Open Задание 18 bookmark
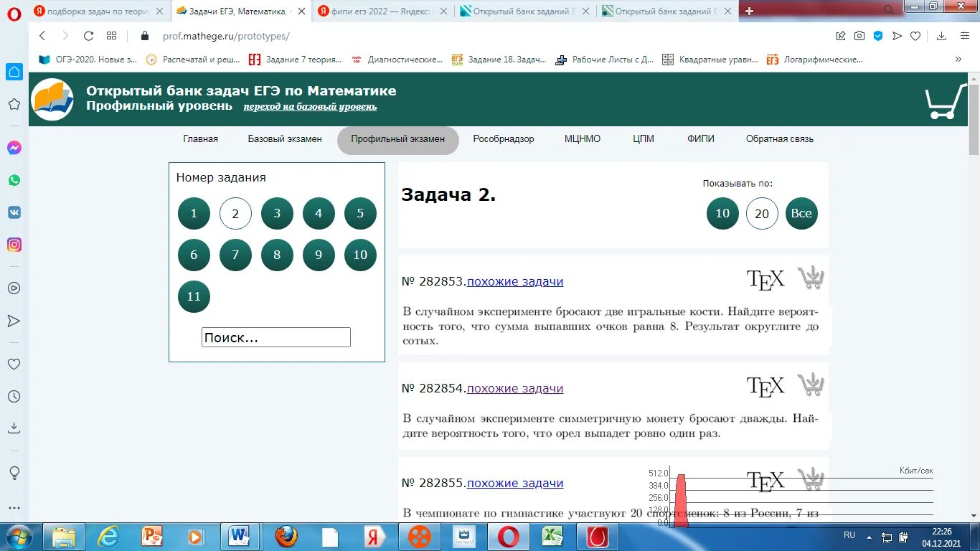Screen dimensions: 980x551 (x=499, y=60)
